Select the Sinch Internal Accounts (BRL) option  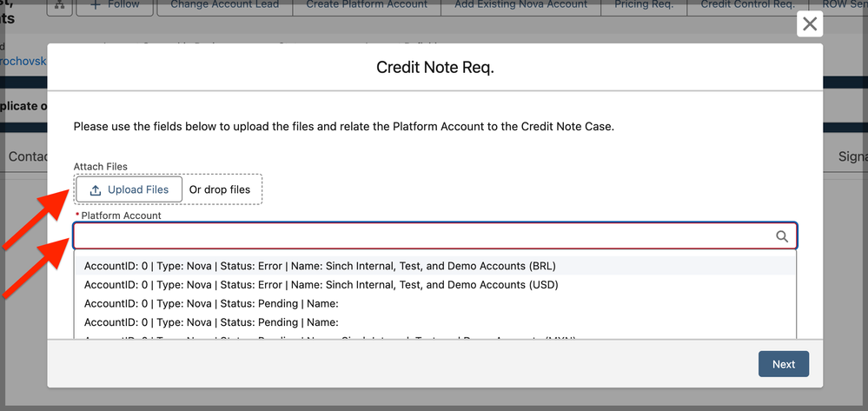point(320,266)
